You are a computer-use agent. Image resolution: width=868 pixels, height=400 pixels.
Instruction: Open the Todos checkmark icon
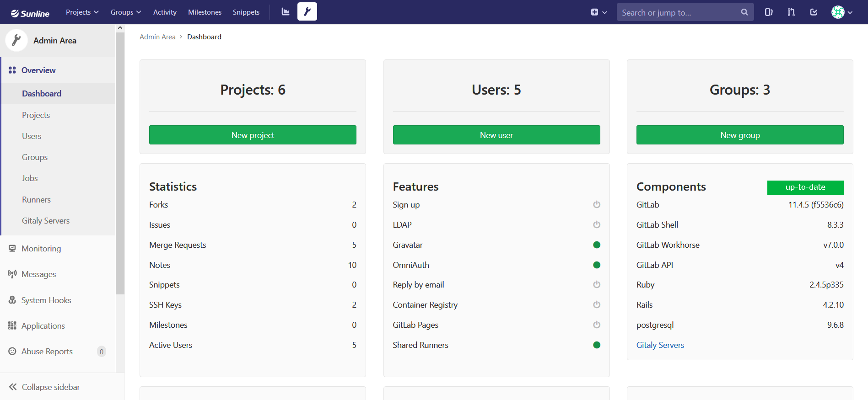click(814, 12)
